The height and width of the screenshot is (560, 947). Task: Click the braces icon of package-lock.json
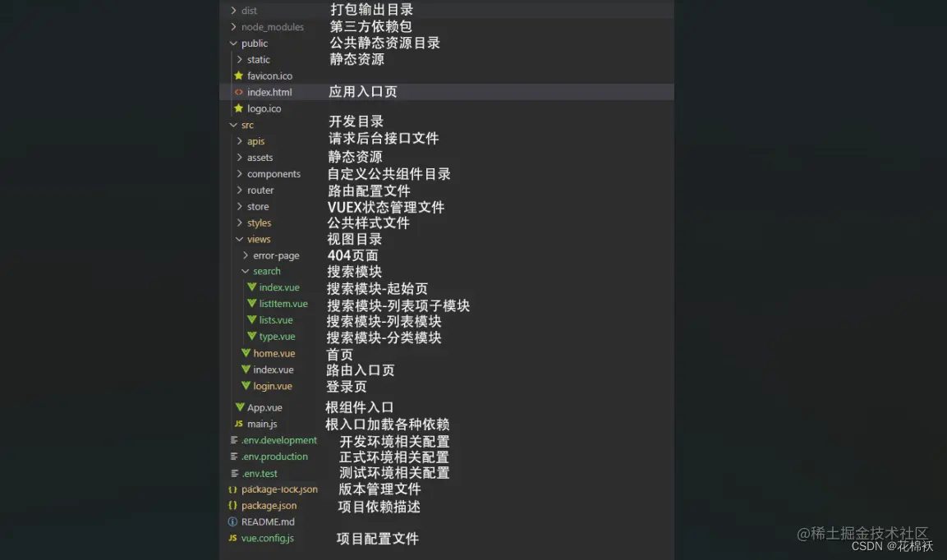click(231, 489)
